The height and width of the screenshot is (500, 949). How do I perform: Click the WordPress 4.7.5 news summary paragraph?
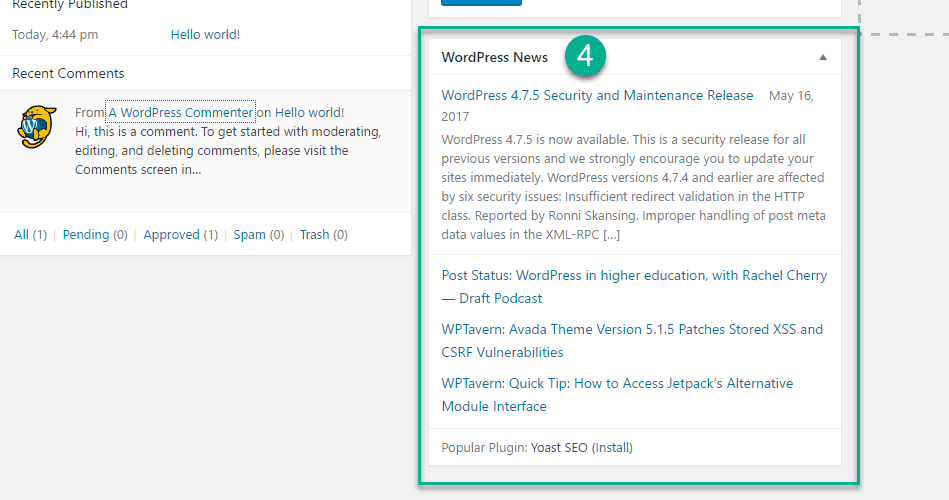click(x=633, y=186)
